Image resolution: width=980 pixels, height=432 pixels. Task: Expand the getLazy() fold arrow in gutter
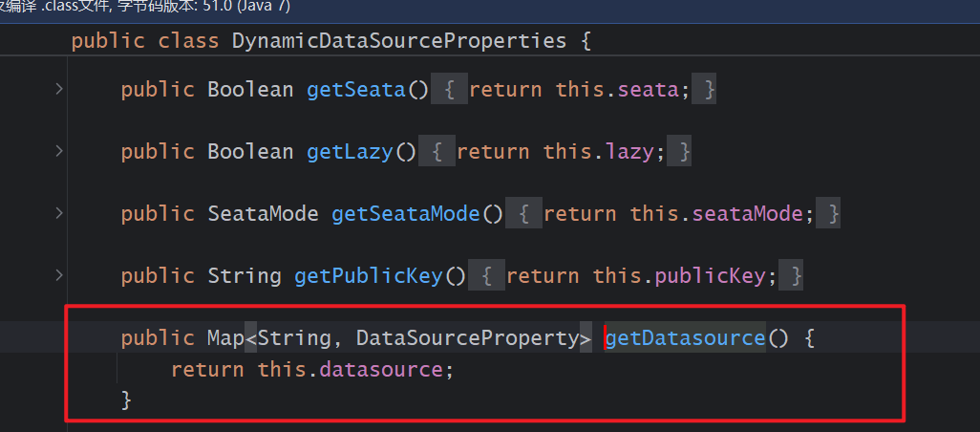click(59, 151)
